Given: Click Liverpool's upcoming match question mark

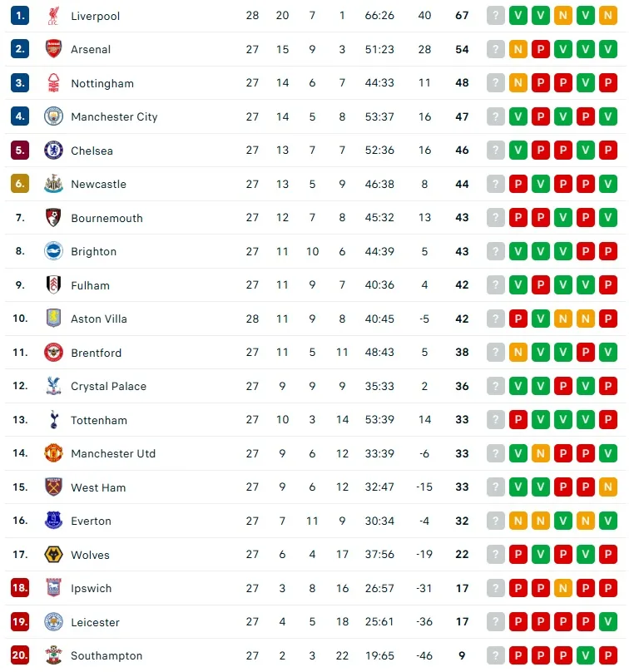Looking at the screenshot, I should (x=496, y=16).
